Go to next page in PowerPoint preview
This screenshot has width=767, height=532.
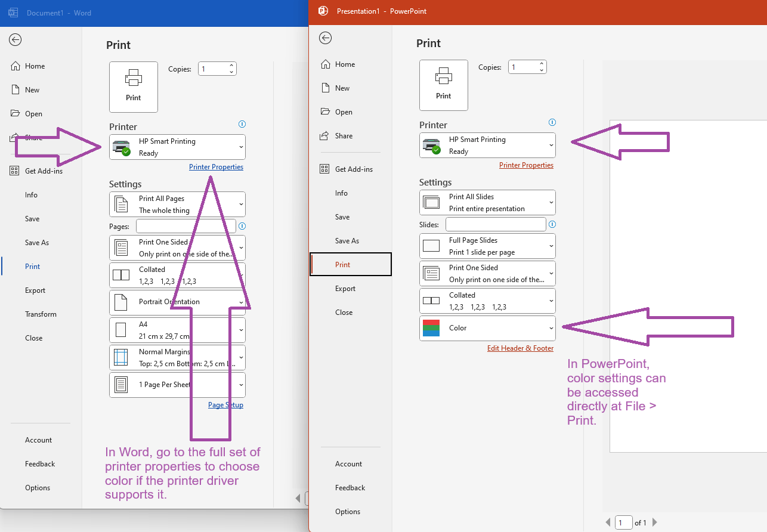pos(654,522)
